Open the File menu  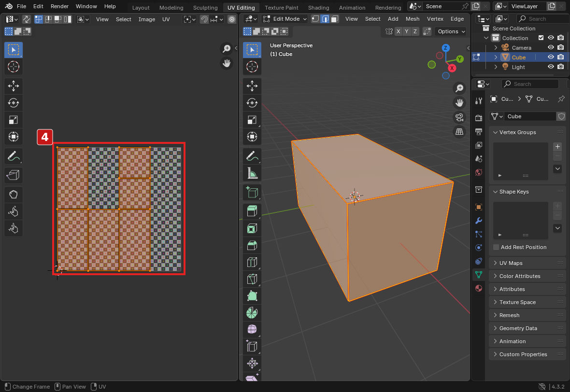coord(21,6)
